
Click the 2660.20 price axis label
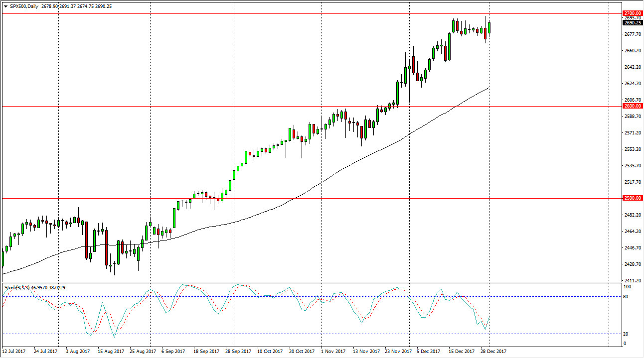click(x=632, y=51)
